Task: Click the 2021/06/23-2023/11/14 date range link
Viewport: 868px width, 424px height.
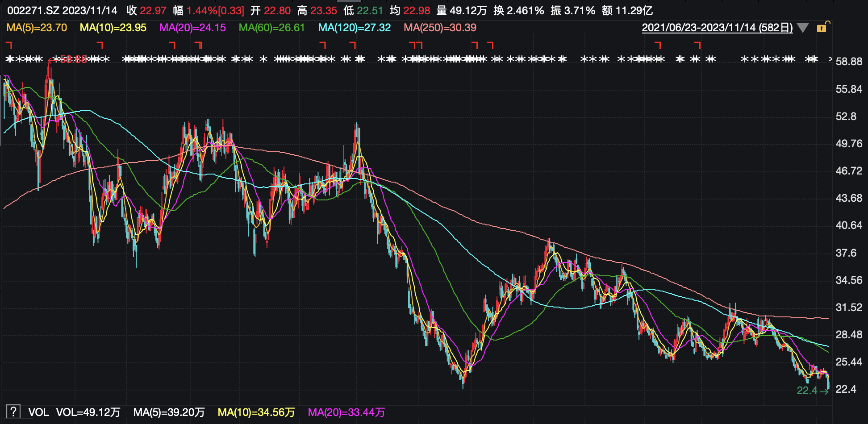Action: (717, 28)
